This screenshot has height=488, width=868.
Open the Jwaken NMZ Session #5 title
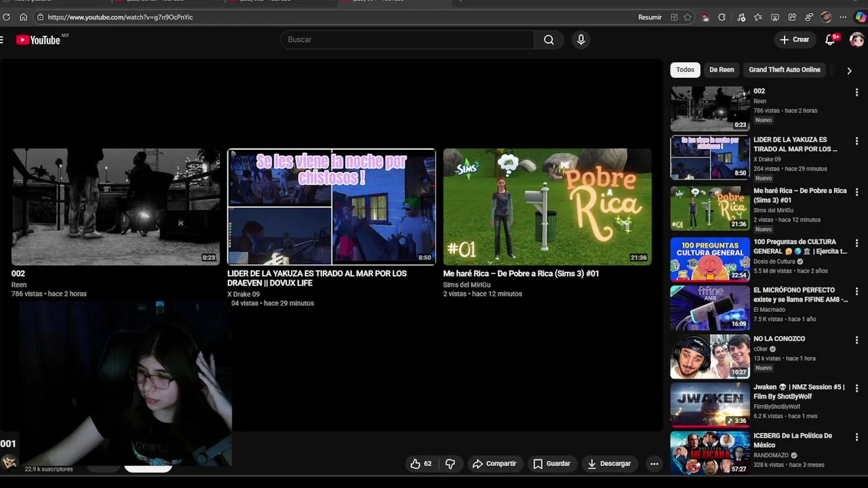click(x=799, y=392)
